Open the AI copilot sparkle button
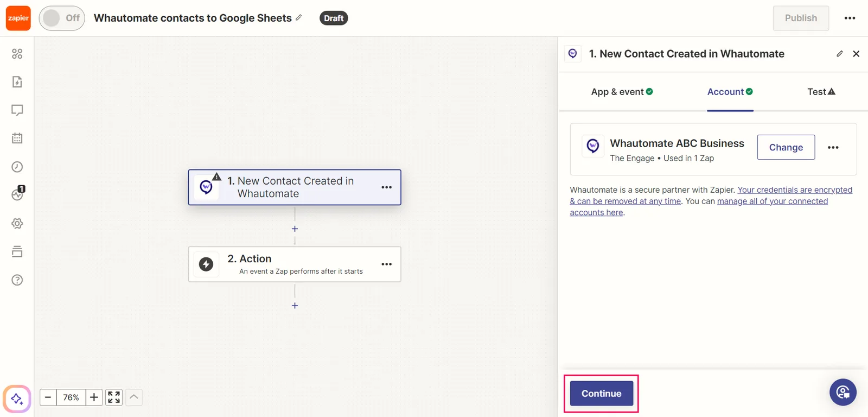 (17, 399)
